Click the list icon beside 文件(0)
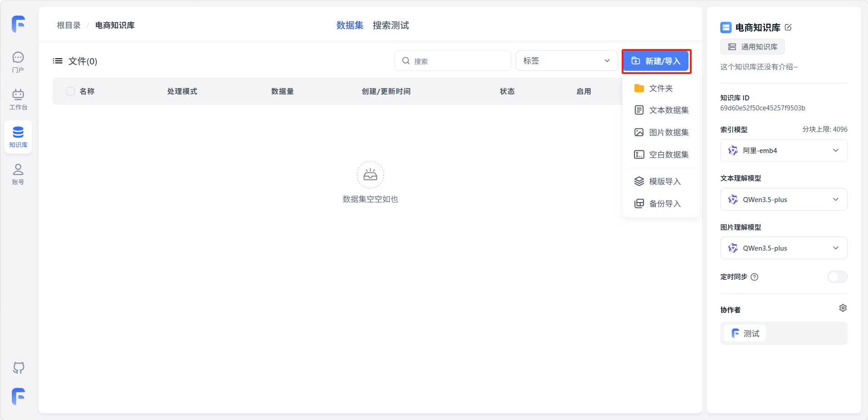 (x=58, y=61)
